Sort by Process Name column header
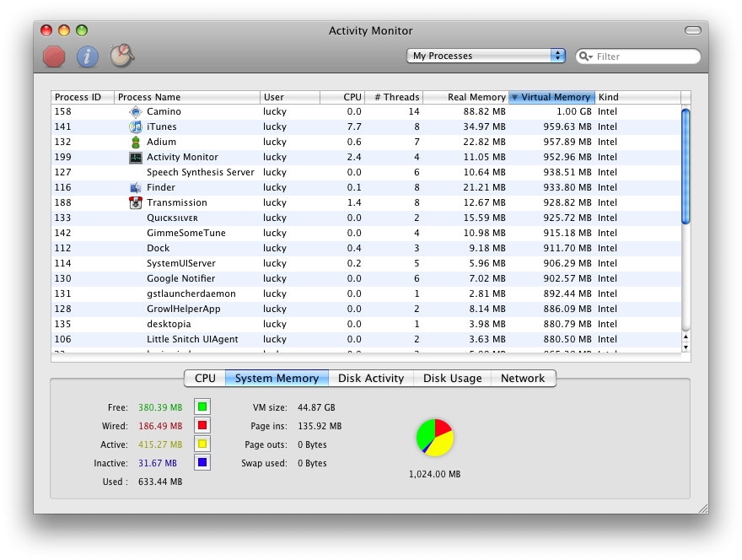 [x=187, y=97]
